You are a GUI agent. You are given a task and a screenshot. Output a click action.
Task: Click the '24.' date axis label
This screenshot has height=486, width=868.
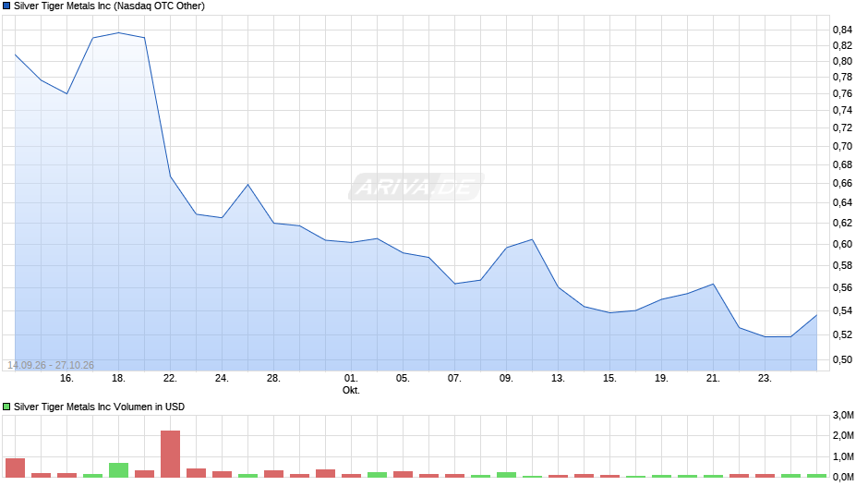[x=222, y=379]
